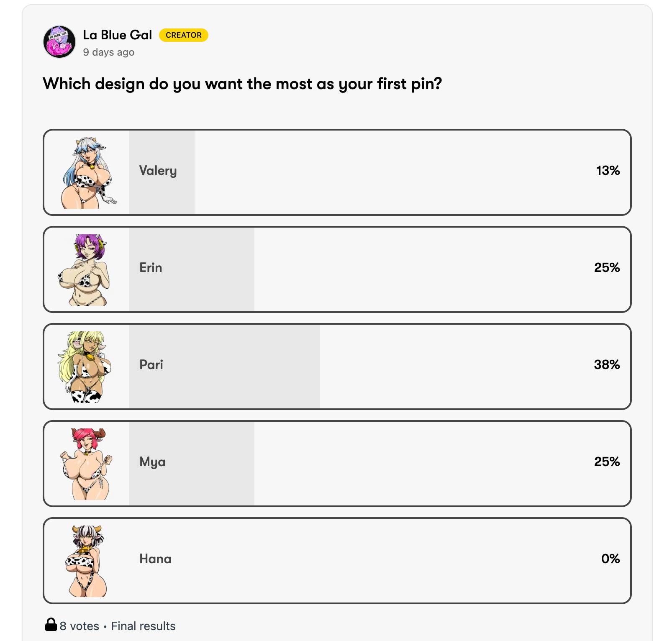Click the poll question heading text
This screenshot has height=641, width=672.
click(x=242, y=84)
